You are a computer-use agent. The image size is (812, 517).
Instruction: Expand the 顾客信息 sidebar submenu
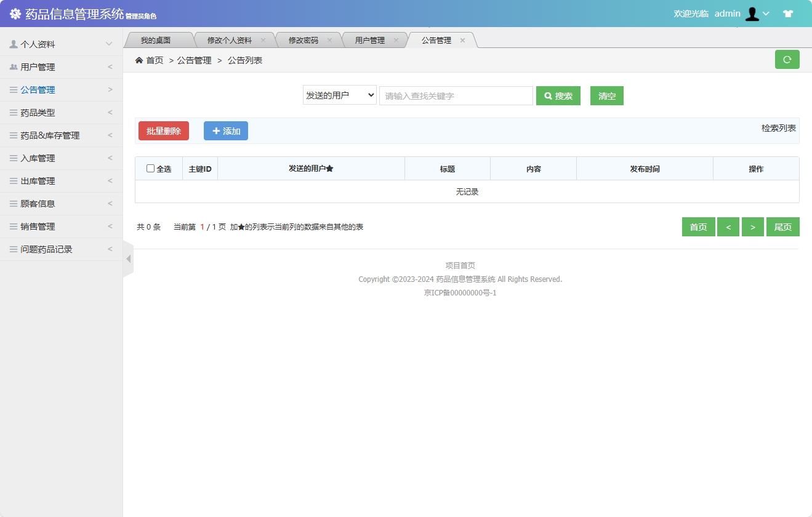36,203
